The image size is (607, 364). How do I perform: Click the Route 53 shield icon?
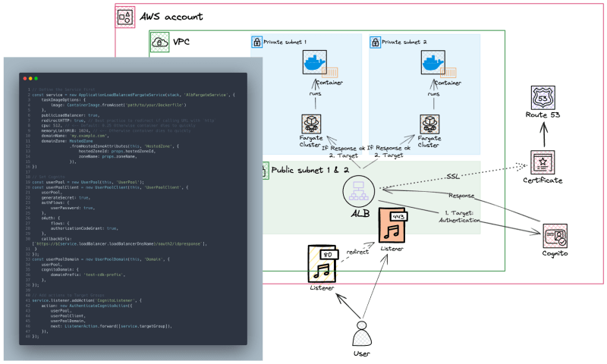click(543, 98)
